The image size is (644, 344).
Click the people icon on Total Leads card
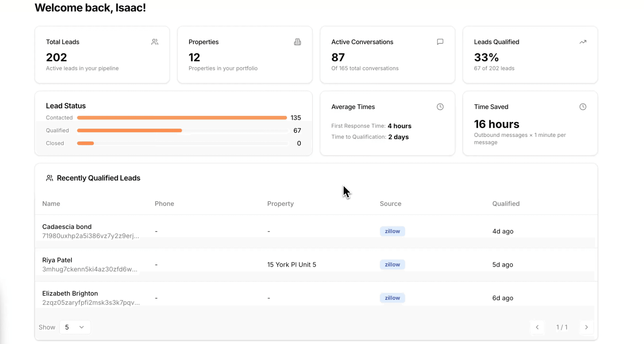[x=155, y=42]
